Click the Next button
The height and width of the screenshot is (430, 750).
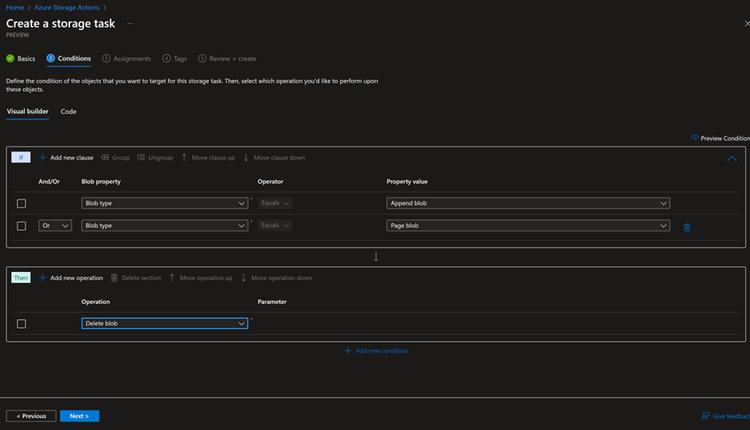pos(79,416)
